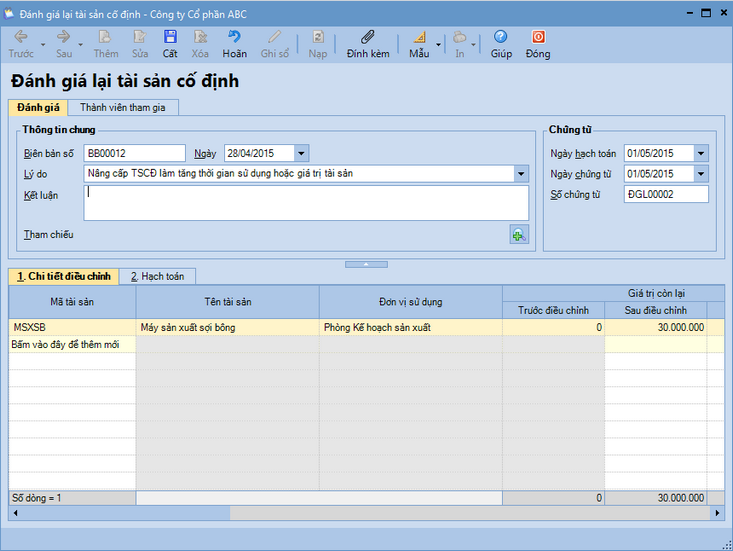Click the Nạp (reload) toolbar icon

318,37
